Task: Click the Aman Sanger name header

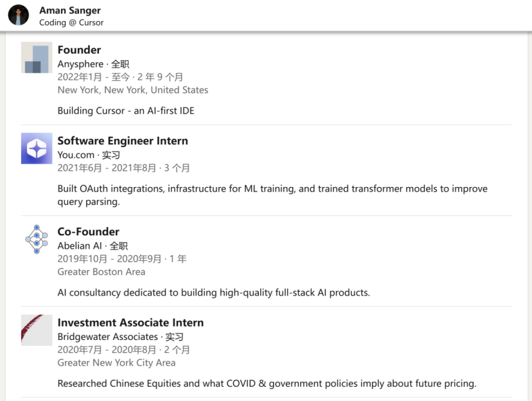Action: (x=70, y=10)
